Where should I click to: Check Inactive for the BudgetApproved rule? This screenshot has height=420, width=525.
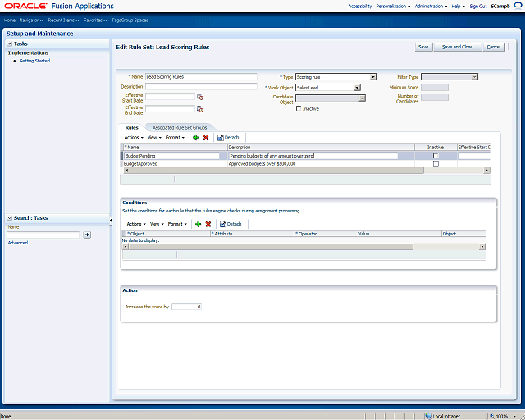click(x=436, y=163)
